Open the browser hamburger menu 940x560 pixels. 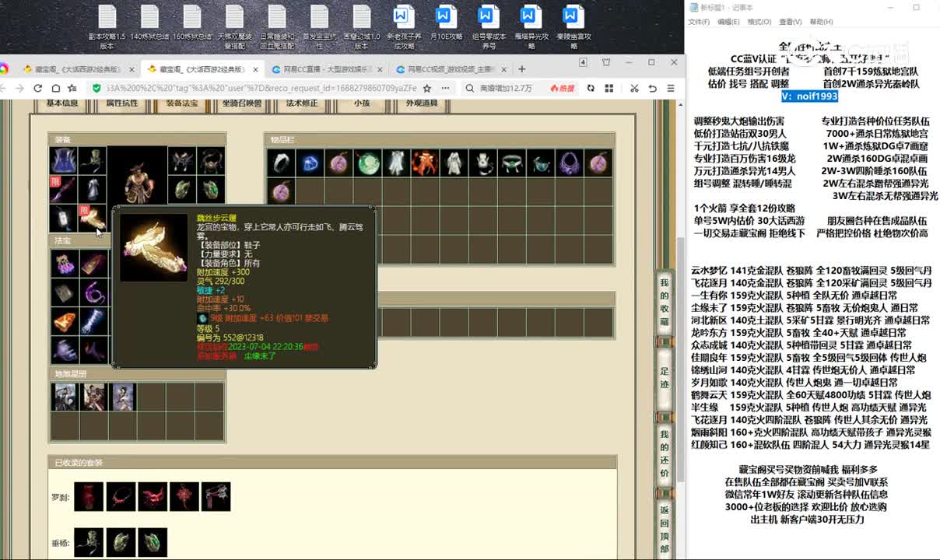pyautogui.click(x=671, y=89)
